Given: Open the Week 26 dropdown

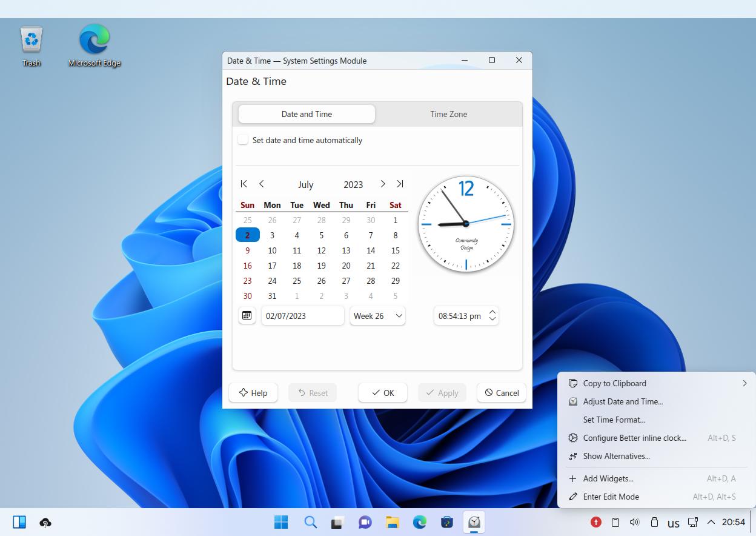Looking at the screenshot, I should (377, 316).
